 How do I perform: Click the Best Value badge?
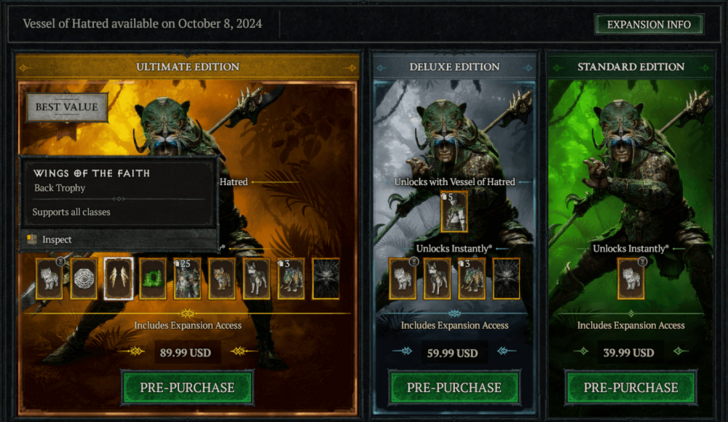click(x=67, y=107)
